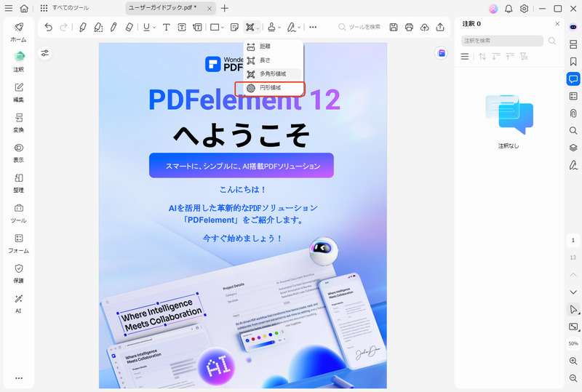The image size is (582, 392).
Task: Select the Area Highlight tool
Action: pos(98,27)
